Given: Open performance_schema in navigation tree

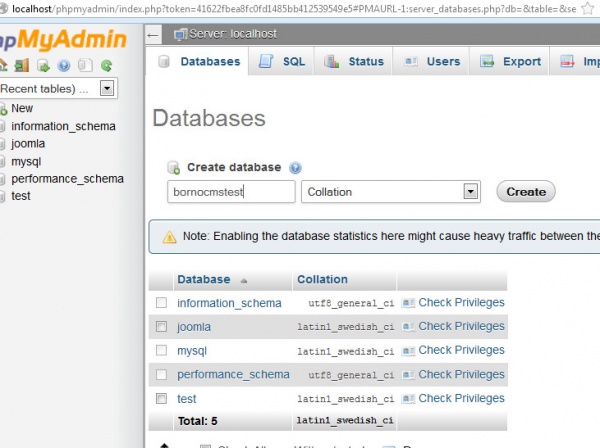Looking at the screenshot, I should coord(67,179).
